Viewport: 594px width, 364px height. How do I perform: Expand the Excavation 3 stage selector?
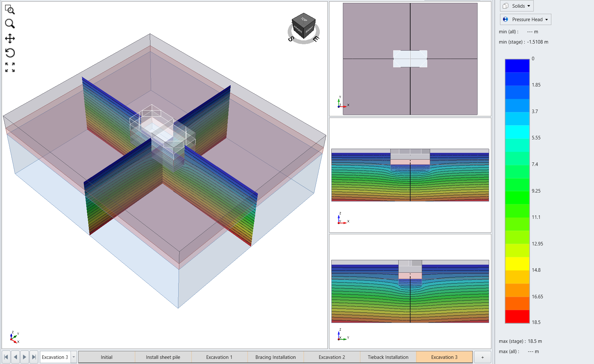pyautogui.click(x=74, y=357)
